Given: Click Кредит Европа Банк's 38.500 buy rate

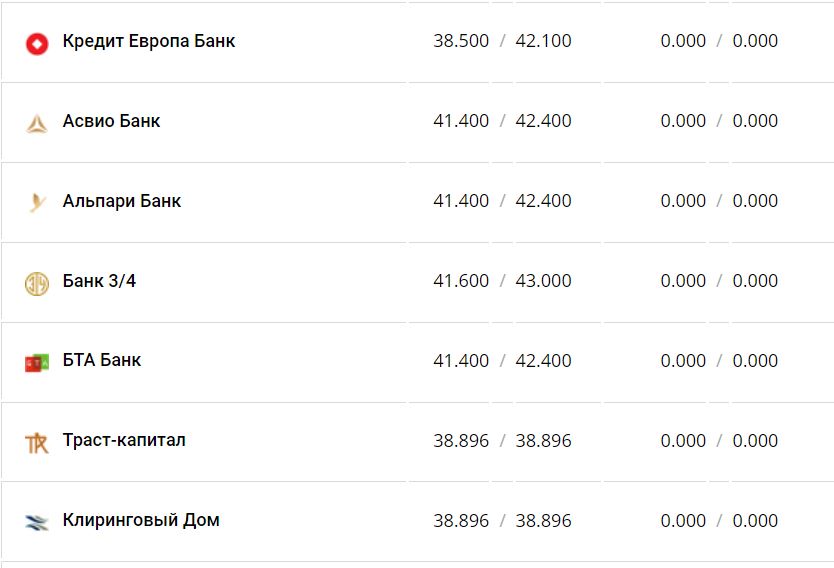Looking at the screenshot, I should (x=461, y=41).
